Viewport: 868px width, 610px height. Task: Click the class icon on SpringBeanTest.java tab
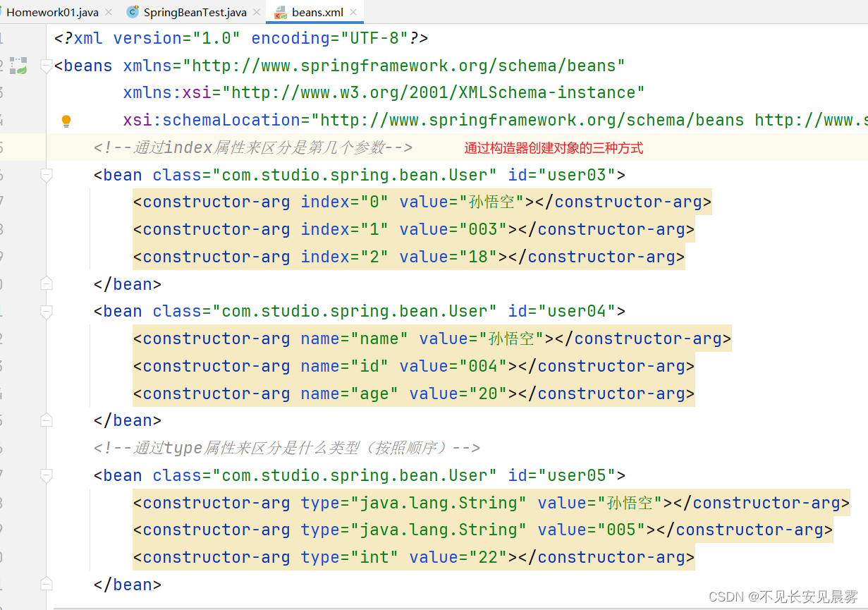132,12
